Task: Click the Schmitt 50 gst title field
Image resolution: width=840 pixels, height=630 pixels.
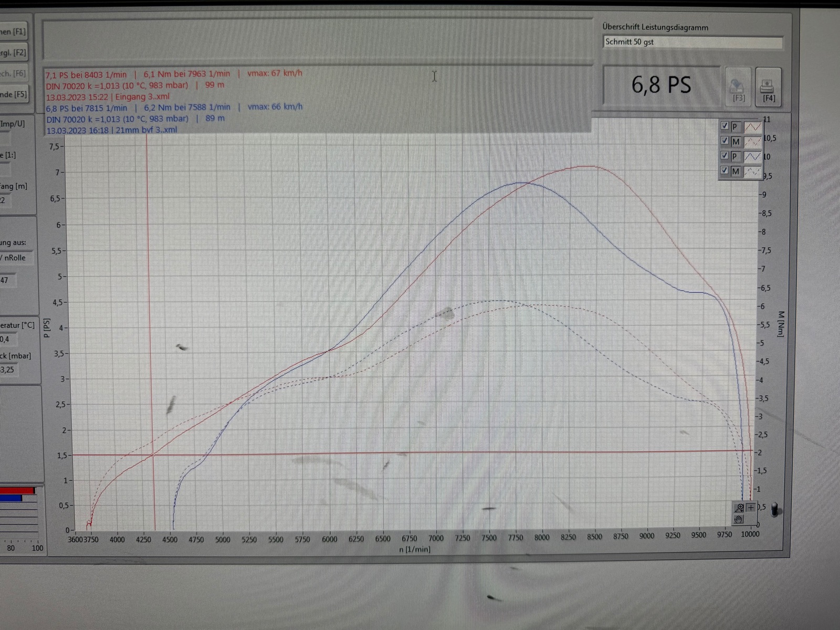Action: tap(692, 42)
